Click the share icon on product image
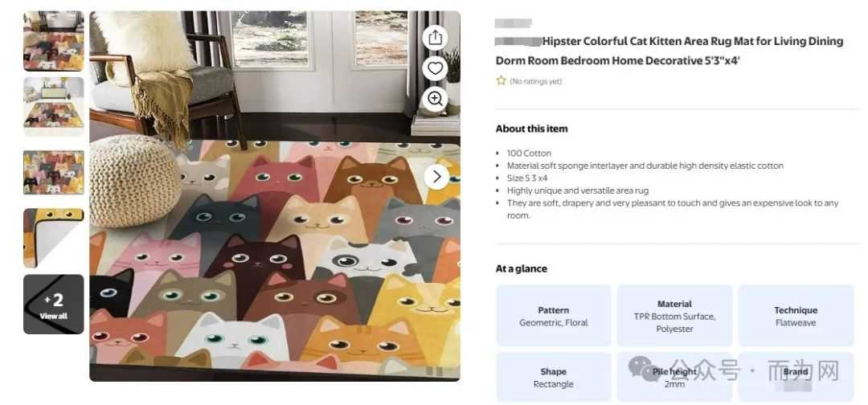 tap(435, 38)
